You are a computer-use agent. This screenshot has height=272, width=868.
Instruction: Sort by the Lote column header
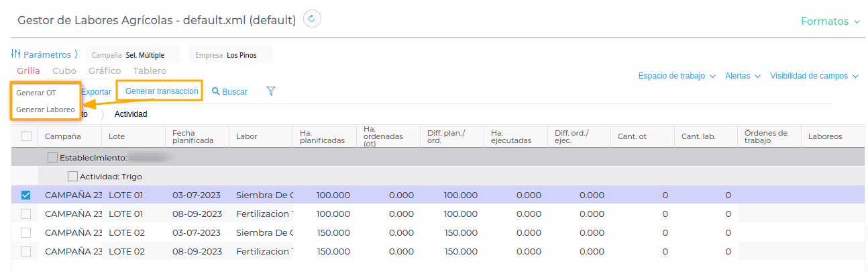[x=133, y=136]
